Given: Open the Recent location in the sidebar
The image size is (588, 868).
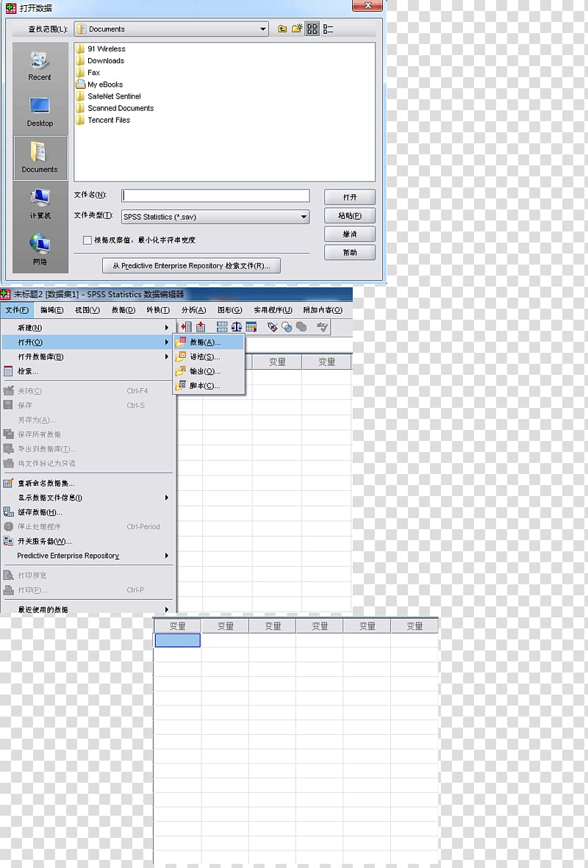Looking at the screenshot, I should [x=40, y=66].
